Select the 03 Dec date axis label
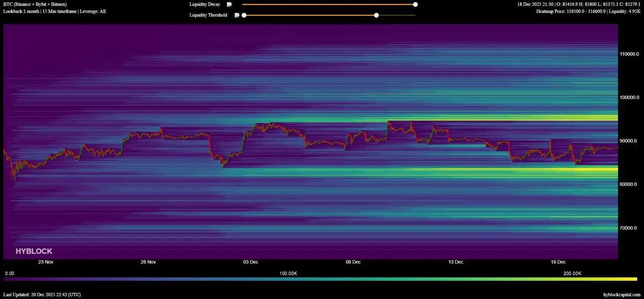Screen dimensions: 644x299 (x=251, y=262)
